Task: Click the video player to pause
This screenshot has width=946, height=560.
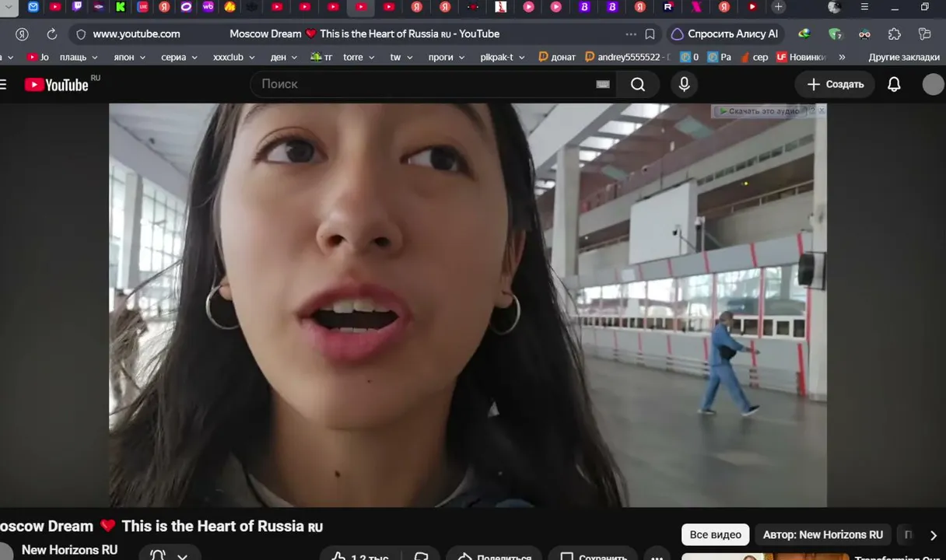Action: point(468,305)
